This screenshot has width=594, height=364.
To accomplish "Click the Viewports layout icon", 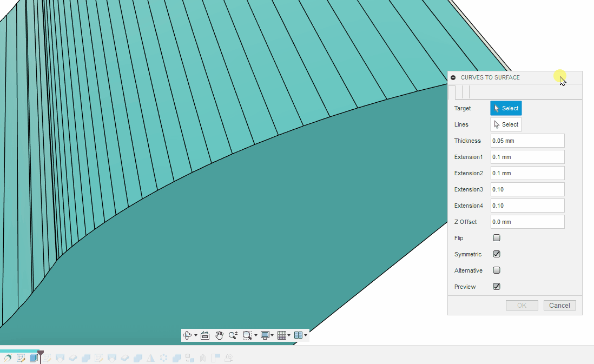I will point(298,335).
